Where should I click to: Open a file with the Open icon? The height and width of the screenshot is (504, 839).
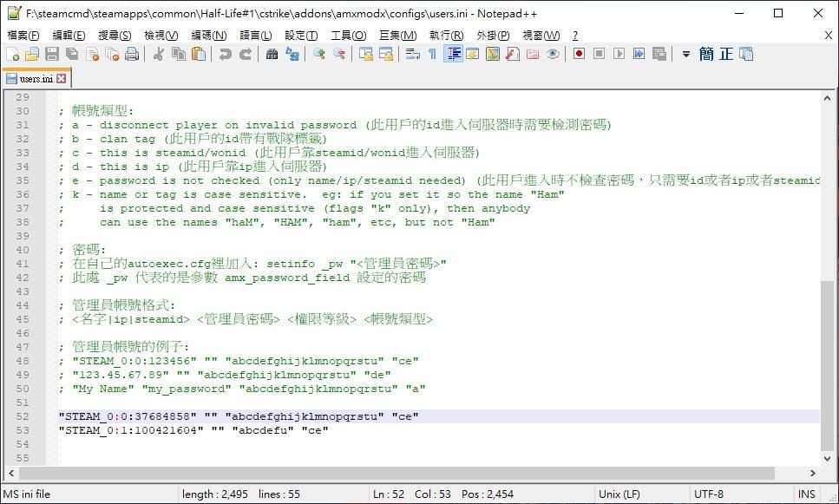click(31, 53)
